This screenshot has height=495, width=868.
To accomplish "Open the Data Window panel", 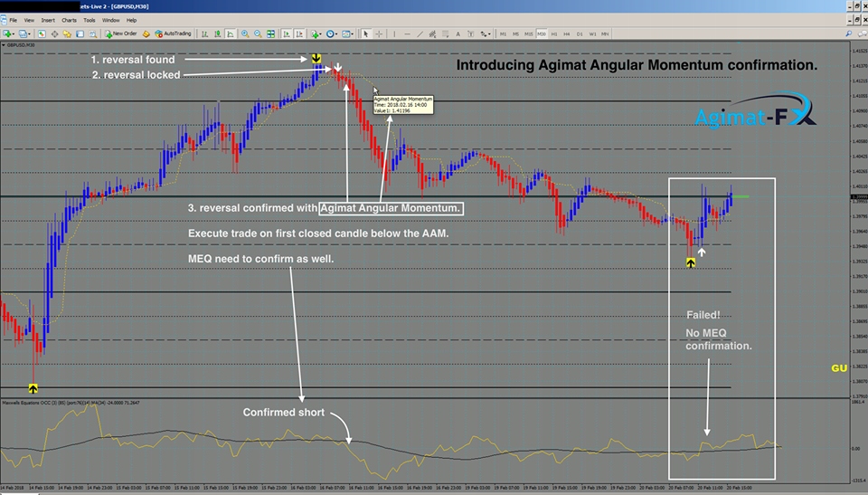I will (x=54, y=33).
